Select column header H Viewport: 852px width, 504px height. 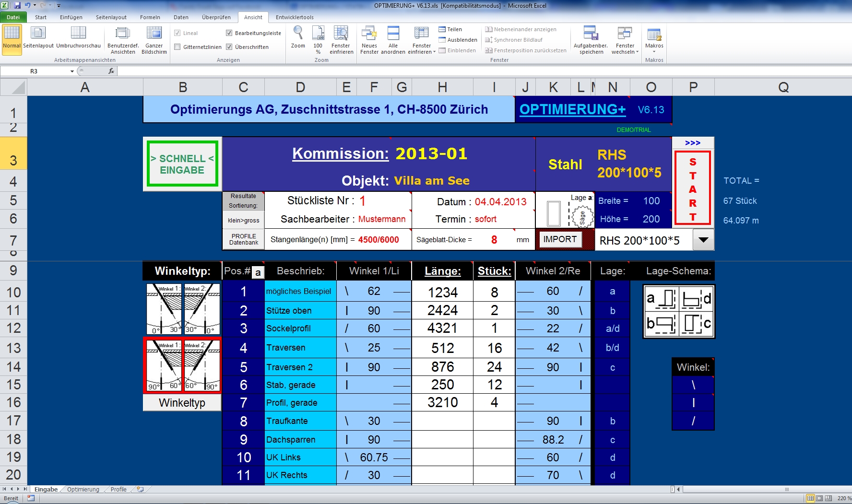(442, 87)
